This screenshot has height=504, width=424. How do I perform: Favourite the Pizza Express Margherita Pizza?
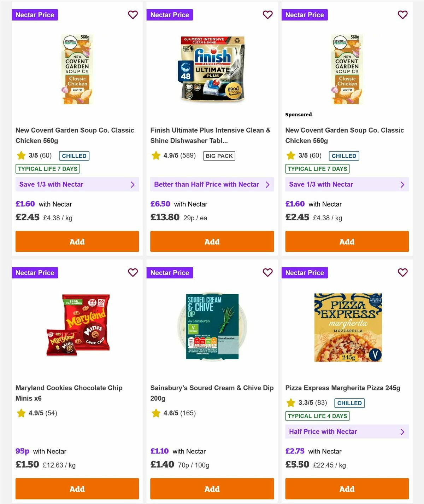[x=402, y=273]
